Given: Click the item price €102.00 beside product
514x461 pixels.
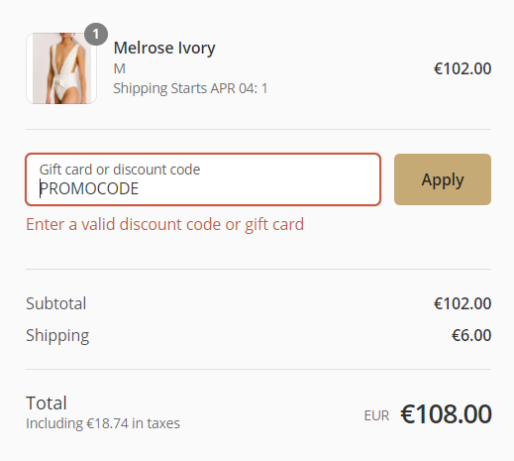Looking at the screenshot, I should [462, 69].
